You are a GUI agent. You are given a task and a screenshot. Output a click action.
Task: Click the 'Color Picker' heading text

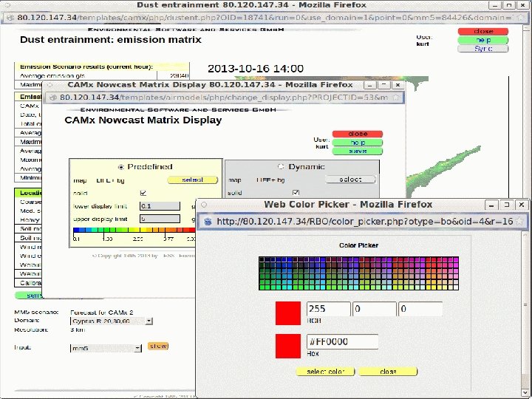pos(358,245)
